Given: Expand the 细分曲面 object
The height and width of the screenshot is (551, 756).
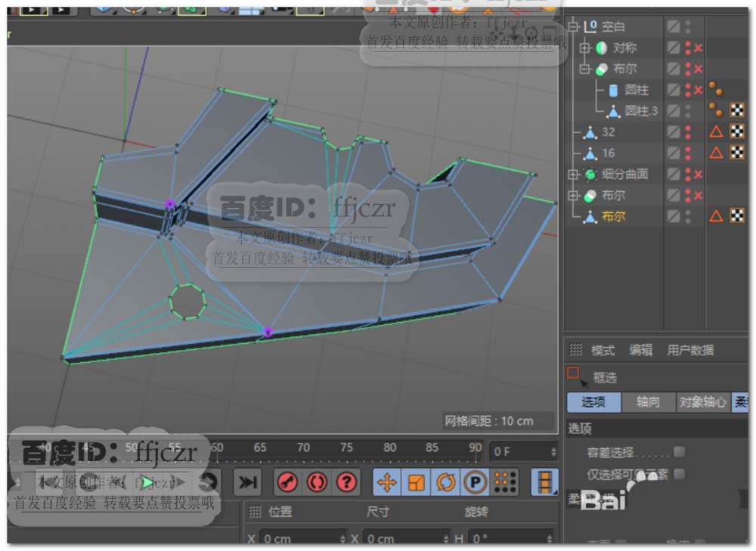Looking at the screenshot, I should click(573, 175).
